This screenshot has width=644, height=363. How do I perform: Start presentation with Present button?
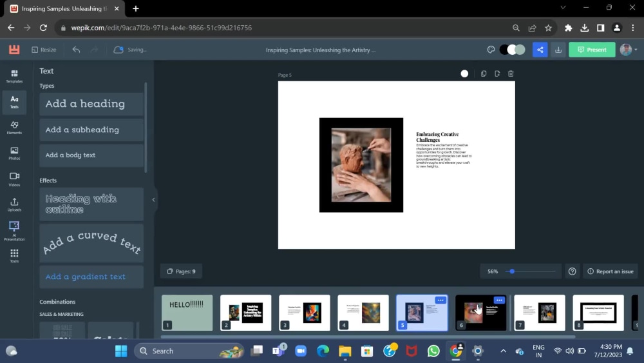click(592, 50)
